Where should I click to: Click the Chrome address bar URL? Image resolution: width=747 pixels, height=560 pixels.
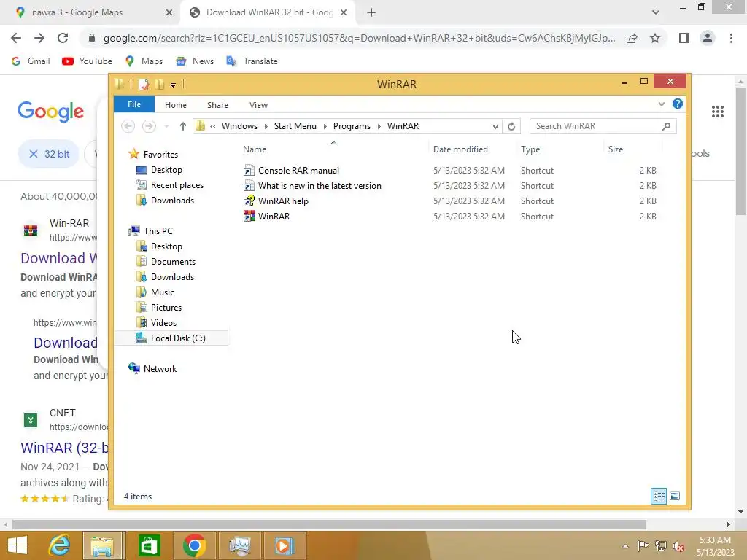click(359, 38)
